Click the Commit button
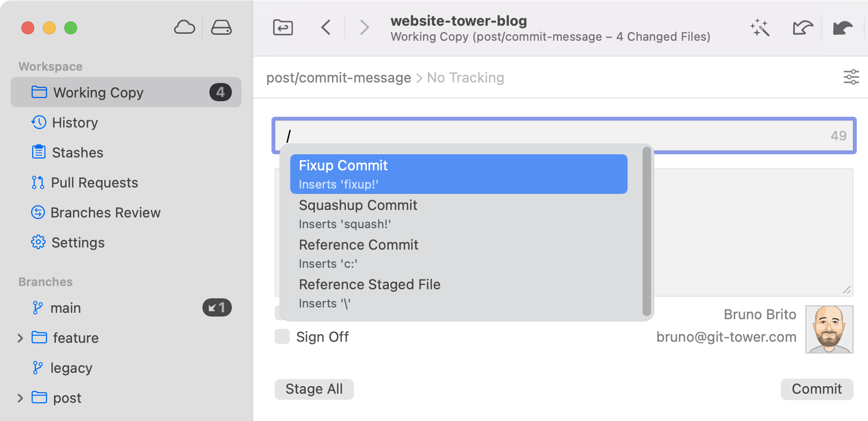 tap(817, 389)
